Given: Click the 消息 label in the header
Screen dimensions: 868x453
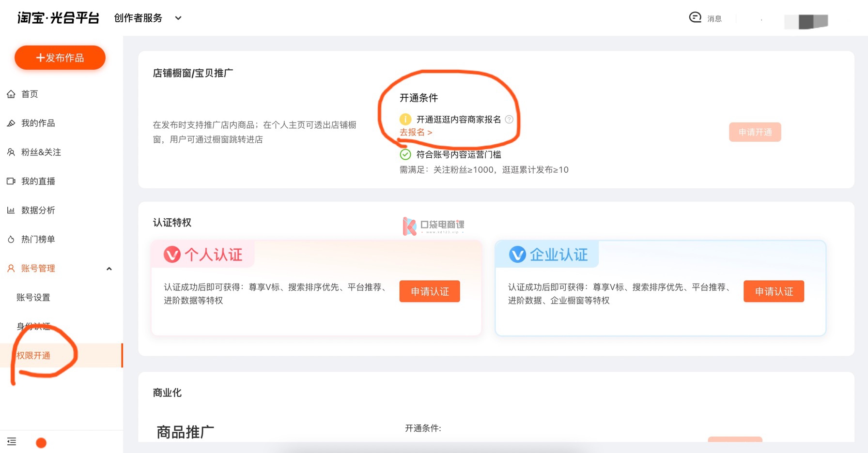Looking at the screenshot, I should click(714, 18).
